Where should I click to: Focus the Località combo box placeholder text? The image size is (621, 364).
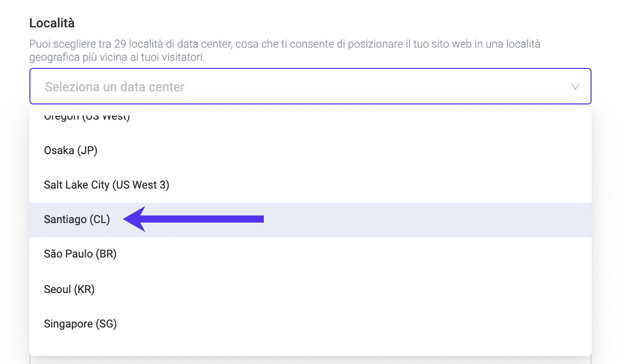(x=115, y=87)
